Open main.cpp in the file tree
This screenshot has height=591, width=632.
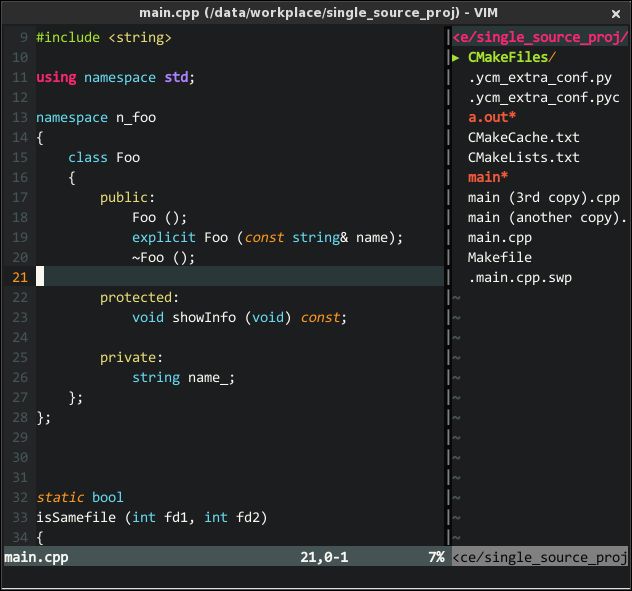coord(500,237)
